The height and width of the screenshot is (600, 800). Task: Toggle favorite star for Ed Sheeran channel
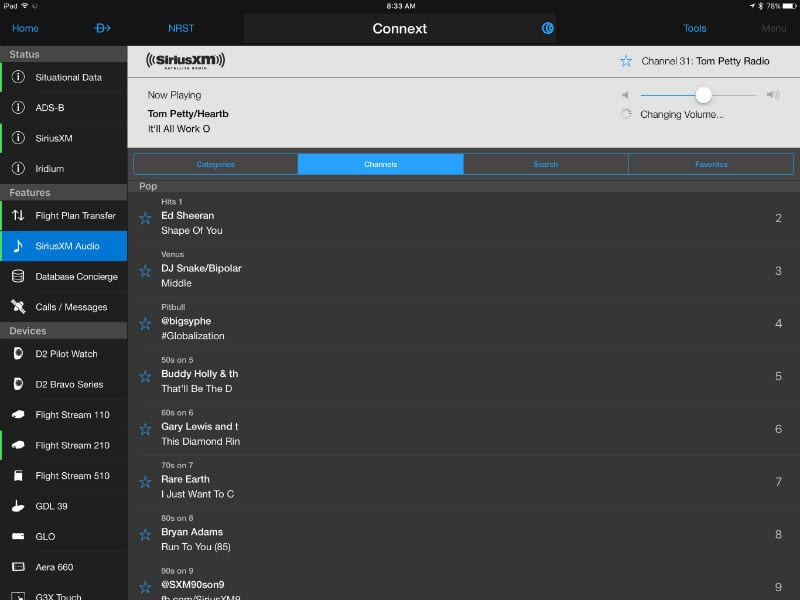[145, 218]
